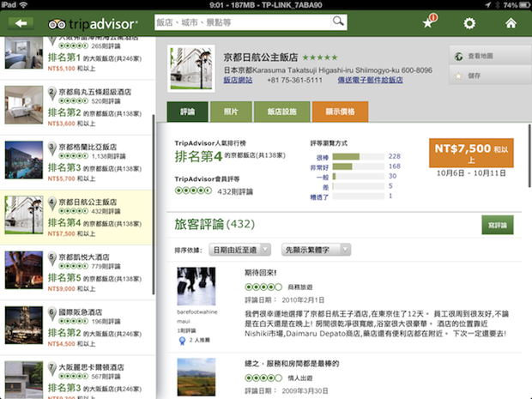Click recommendation ribbon icon under barefootwahine
This screenshot has height=399, width=532.
(182, 341)
